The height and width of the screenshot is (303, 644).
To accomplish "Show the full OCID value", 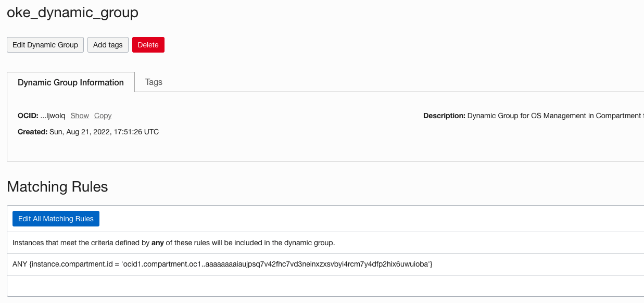I will [79, 116].
